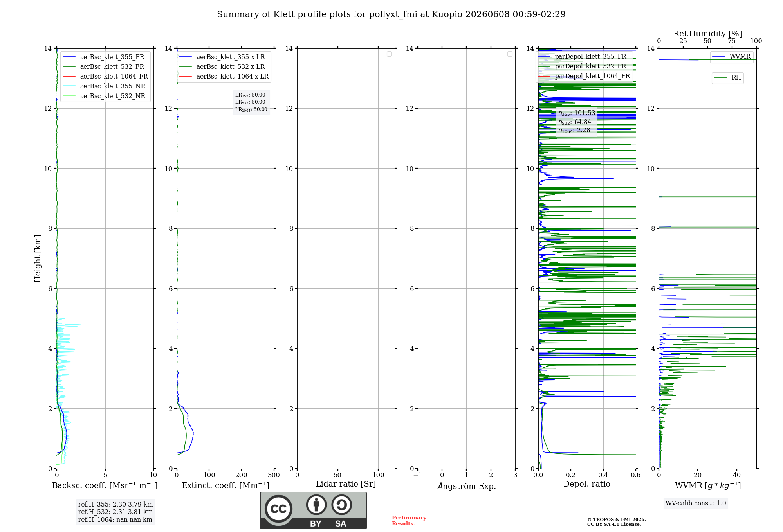Screen dimensions: 783x532
Task: Click the ShareAlike SA circular arrow icon
Action: pyautogui.click(x=341, y=505)
